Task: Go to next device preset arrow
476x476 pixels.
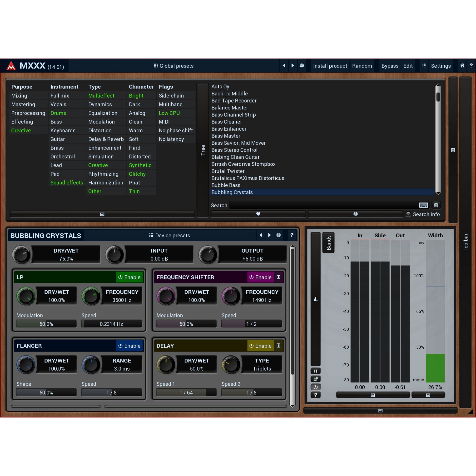Action: pos(270,235)
